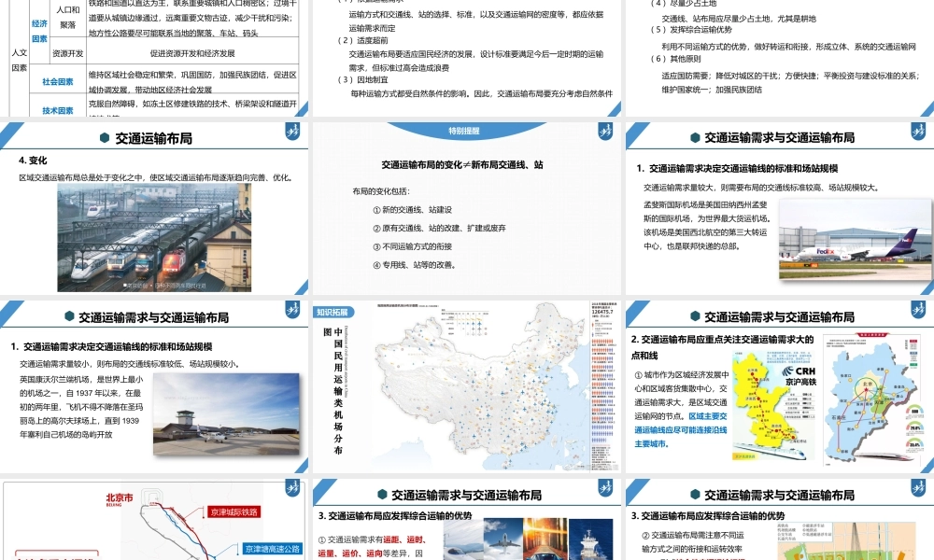Click the 北京市 map label

[x=120, y=498]
